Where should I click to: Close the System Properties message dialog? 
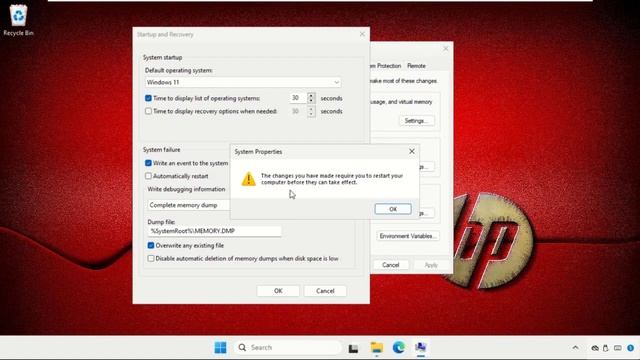point(412,151)
